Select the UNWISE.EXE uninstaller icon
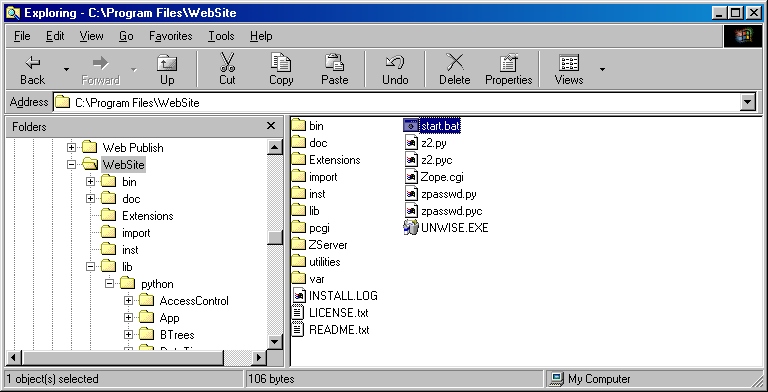Image resolution: width=768 pixels, height=392 pixels. click(x=411, y=227)
